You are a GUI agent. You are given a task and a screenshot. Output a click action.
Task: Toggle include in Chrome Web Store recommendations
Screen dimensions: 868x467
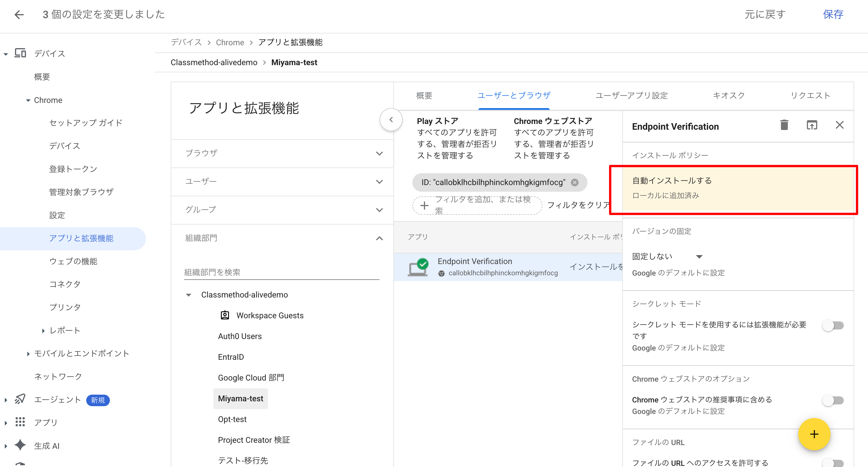[833, 400]
